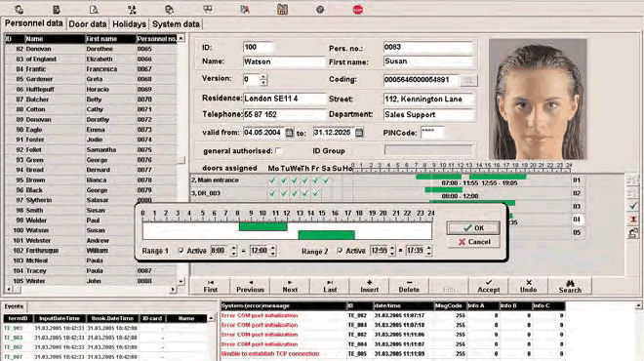Click personnel list scroll-right arrow
Image resolution: width=644 pixels, height=361 pixels.
[x=173, y=290]
